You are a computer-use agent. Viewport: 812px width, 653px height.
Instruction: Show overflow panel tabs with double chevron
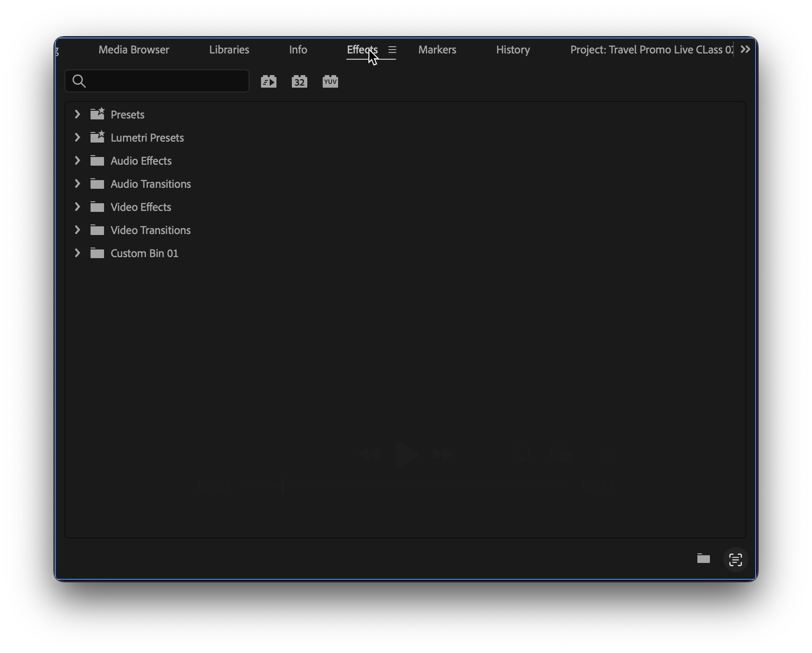pyautogui.click(x=746, y=49)
